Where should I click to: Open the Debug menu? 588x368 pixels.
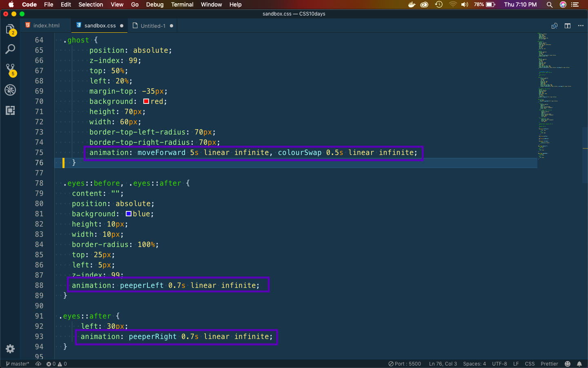155,4
